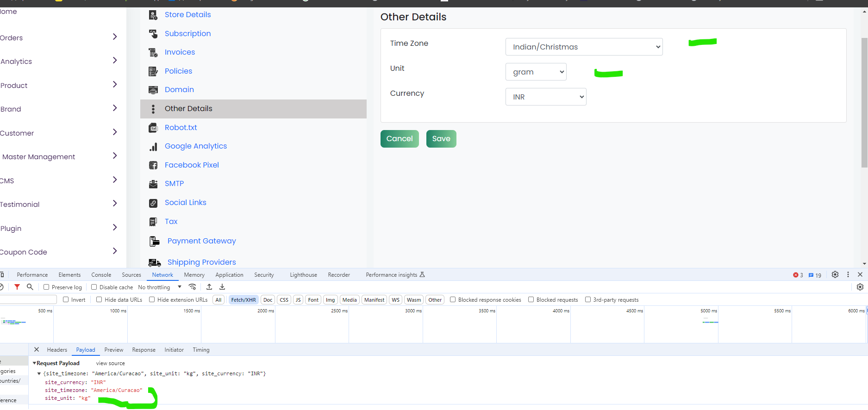Switch to the Elements tab in DevTools
The height and width of the screenshot is (410, 868).
click(69, 275)
